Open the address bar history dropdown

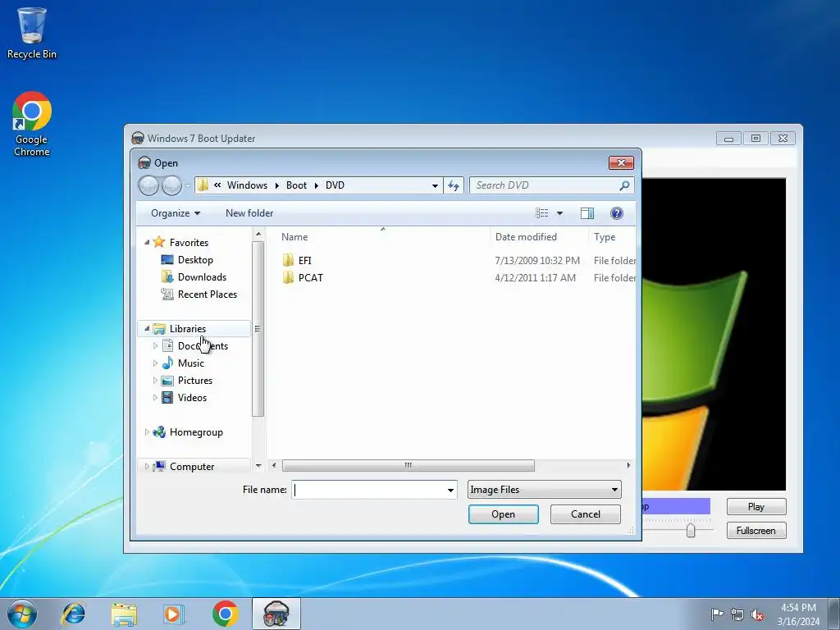click(435, 186)
